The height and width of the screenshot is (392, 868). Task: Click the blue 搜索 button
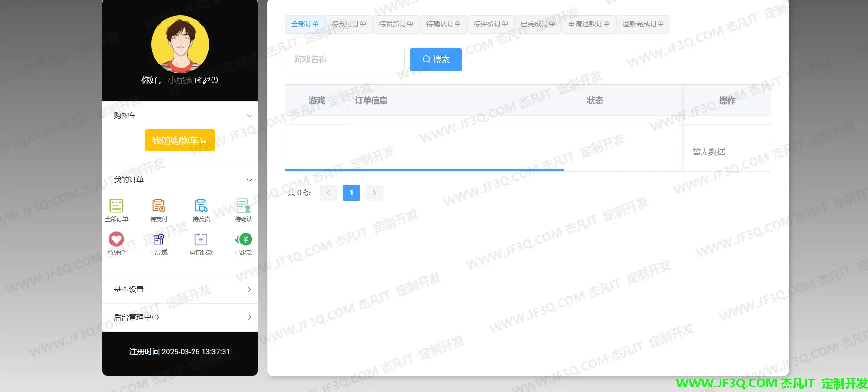coord(436,59)
